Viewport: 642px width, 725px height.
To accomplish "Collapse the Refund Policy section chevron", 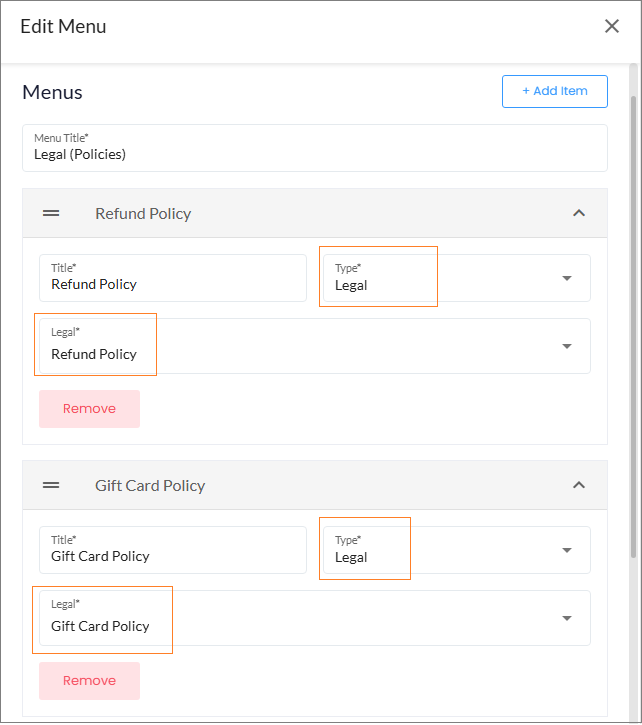I will [x=578, y=213].
